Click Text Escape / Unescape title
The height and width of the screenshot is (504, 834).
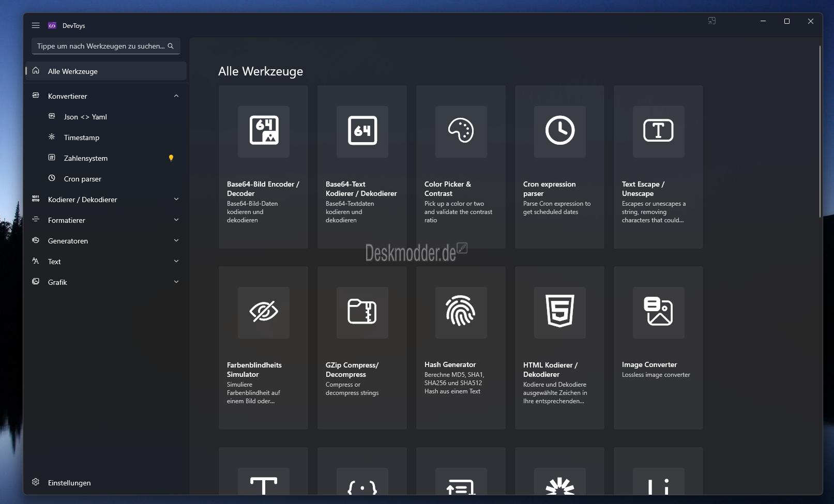(643, 189)
